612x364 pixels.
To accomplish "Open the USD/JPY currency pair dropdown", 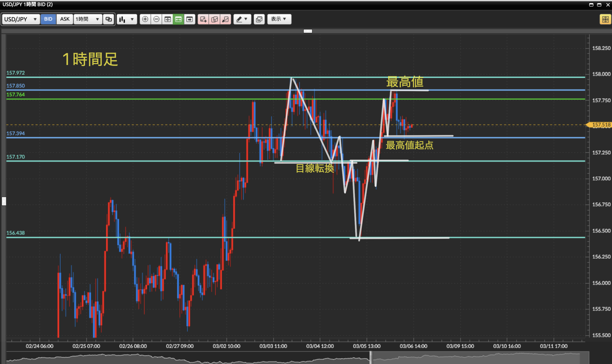I will (x=21, y=19).
